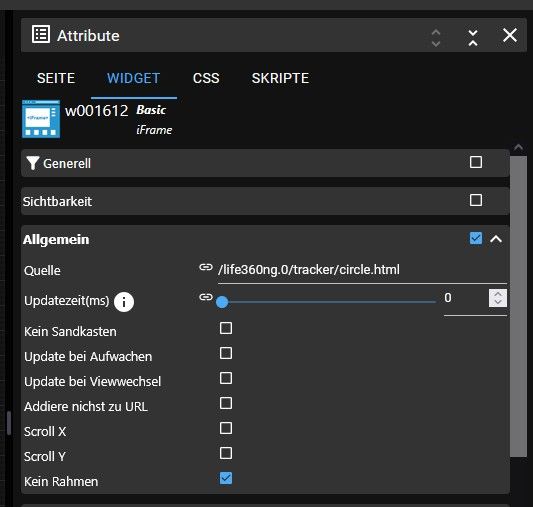Click the Quelle URL input field
This screenshot has width=533, height=507.
pyautogui.click(x=362, y=270)
